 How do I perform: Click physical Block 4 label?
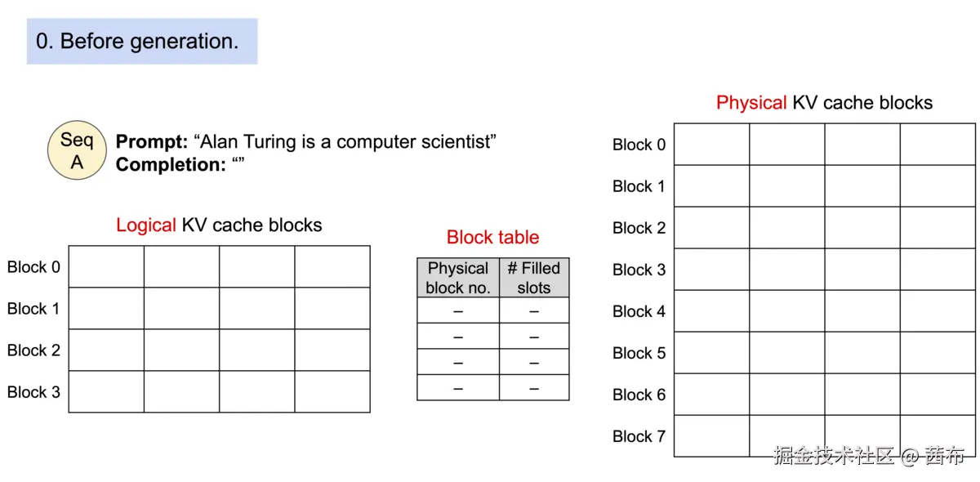639,311
